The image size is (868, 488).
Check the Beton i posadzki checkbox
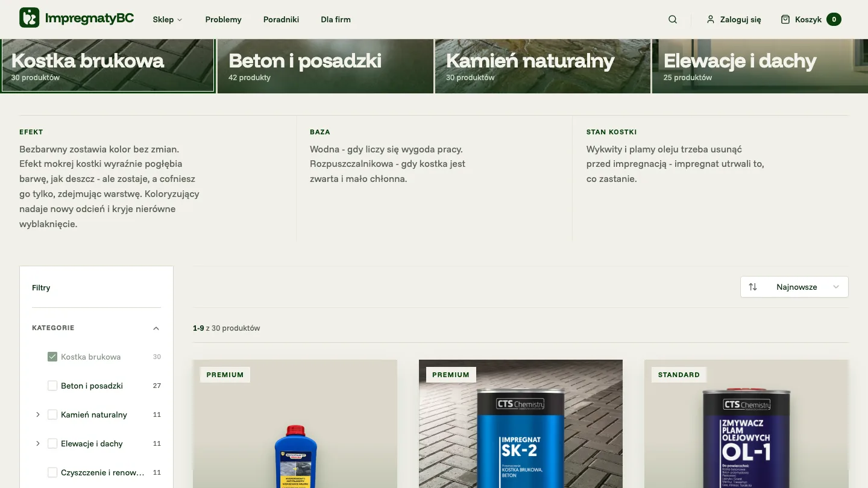(52, 386)
